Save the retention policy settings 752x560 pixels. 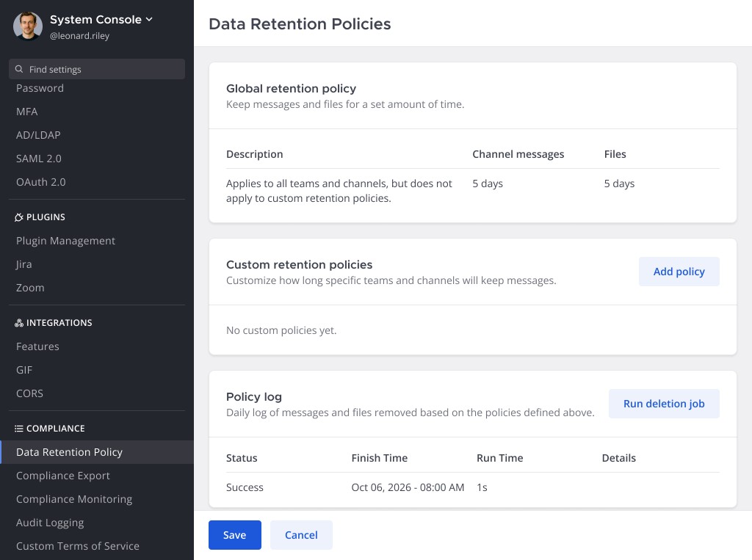234,535
